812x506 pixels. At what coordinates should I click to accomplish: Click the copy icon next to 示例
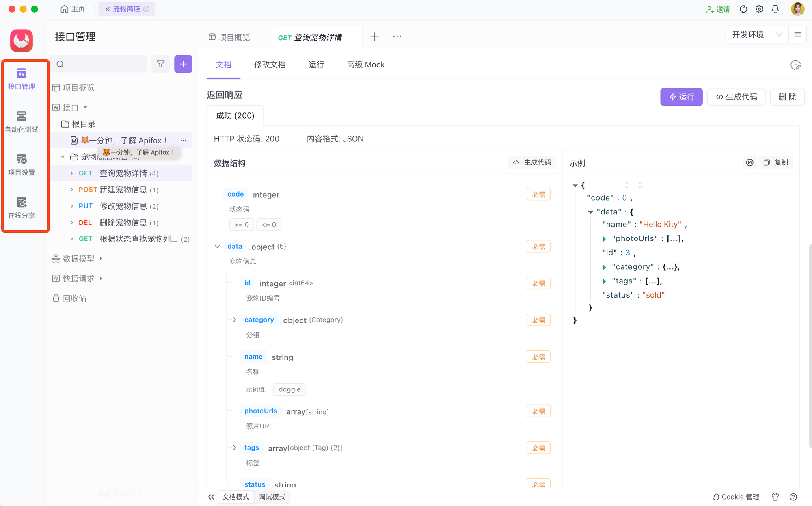click(x=766, y=162)
